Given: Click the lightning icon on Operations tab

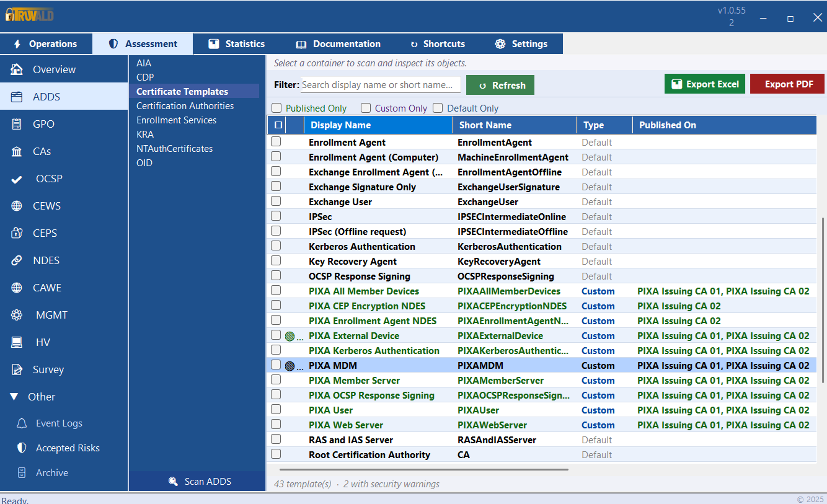Looking at the screenshot, I should pos(17,44).
